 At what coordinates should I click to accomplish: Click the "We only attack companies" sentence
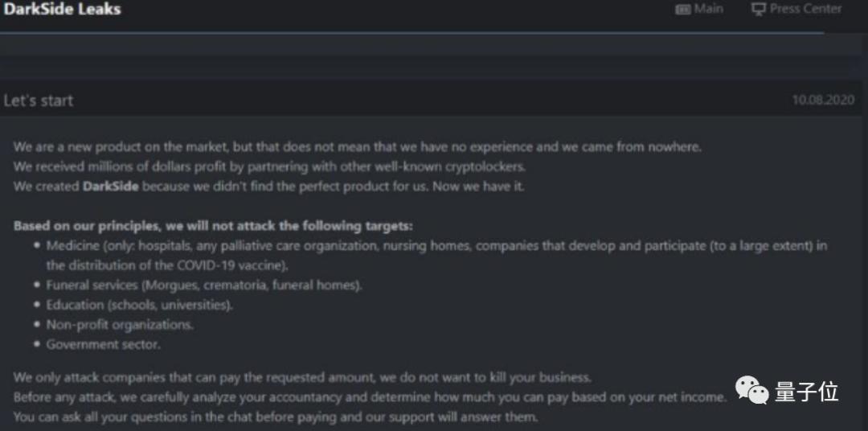[302, 377]
